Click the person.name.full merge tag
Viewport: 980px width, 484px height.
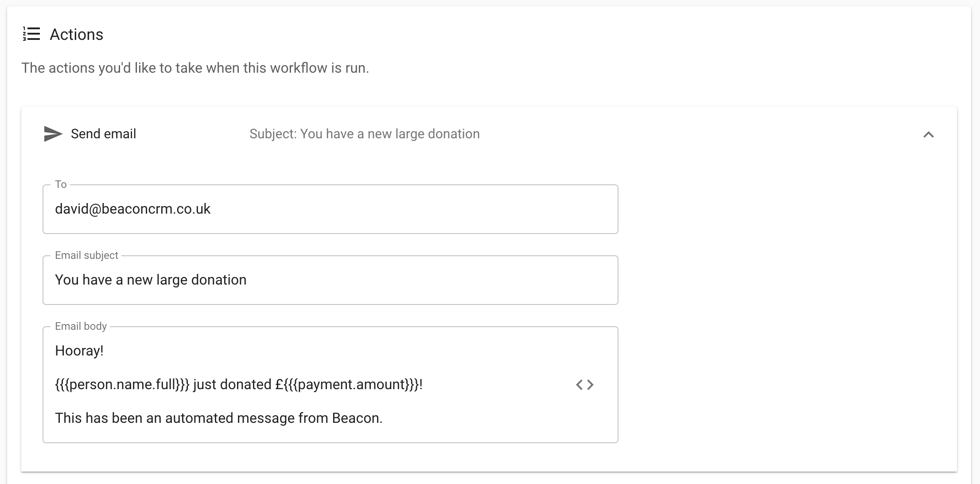click(122, 384)
